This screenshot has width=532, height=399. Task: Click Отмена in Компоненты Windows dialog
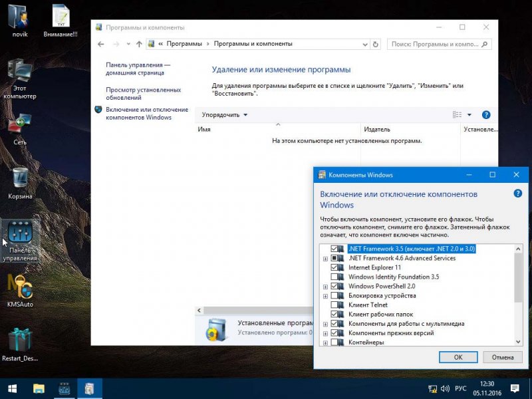pyautogui.click(x=503, y=357)
